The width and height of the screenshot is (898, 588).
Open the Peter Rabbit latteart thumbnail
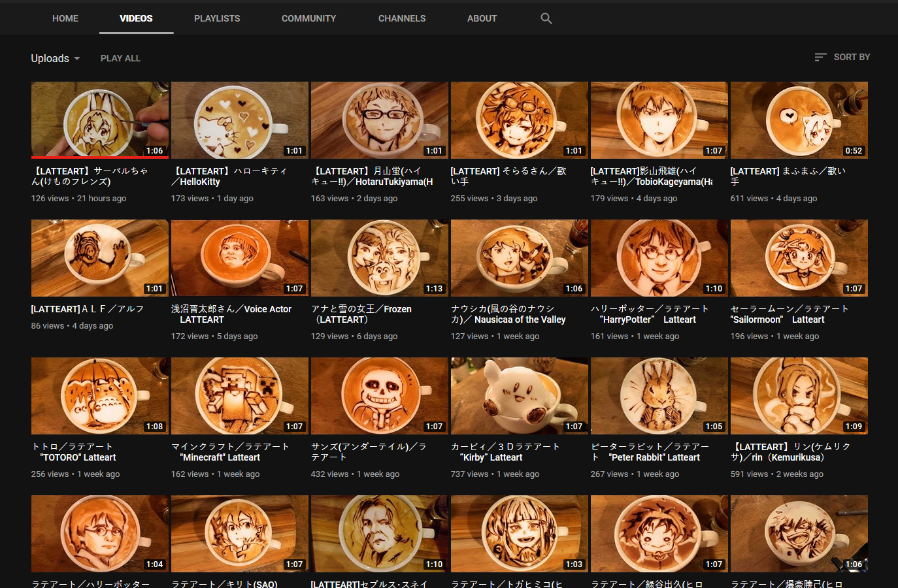[659, 396]
